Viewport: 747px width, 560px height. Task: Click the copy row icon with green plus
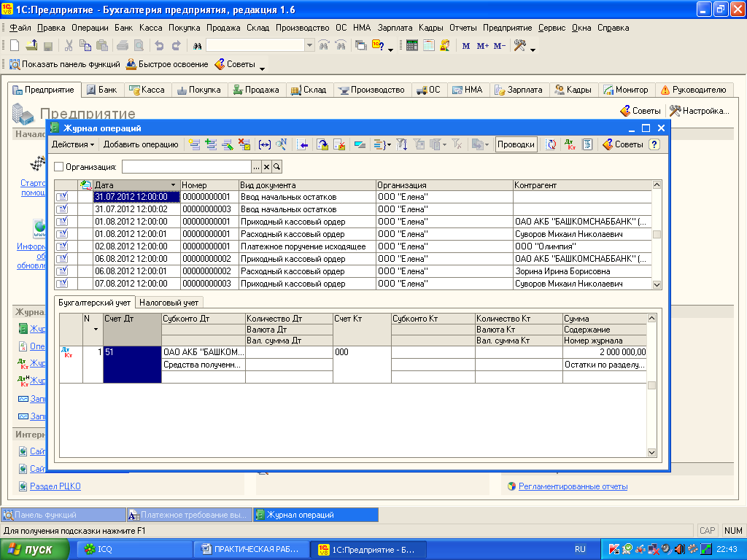(x=211, y=144)
